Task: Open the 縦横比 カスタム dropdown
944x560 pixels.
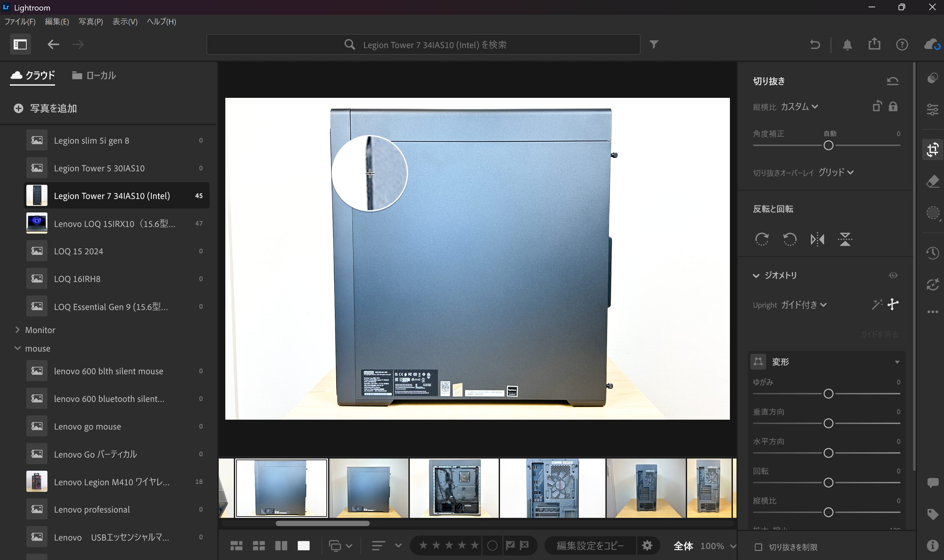Action: (x=800, y=106)
